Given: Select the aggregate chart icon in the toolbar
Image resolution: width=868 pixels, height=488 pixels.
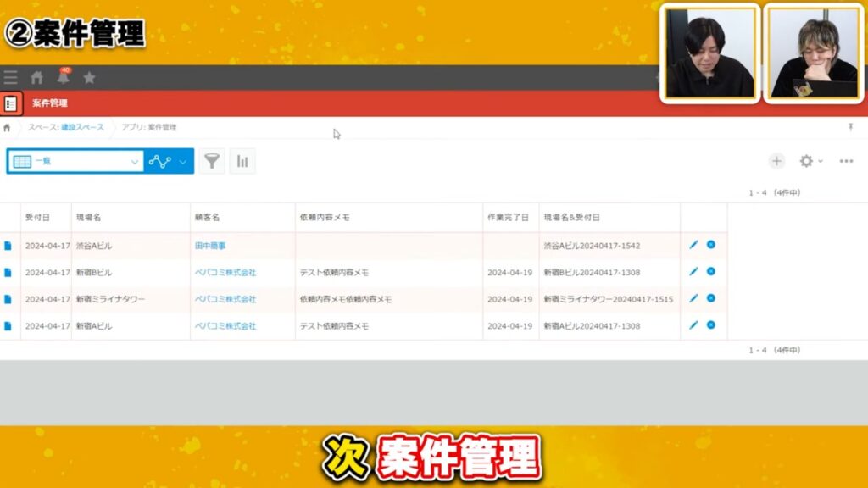Looking at the screenshot, I should (243, 161).
